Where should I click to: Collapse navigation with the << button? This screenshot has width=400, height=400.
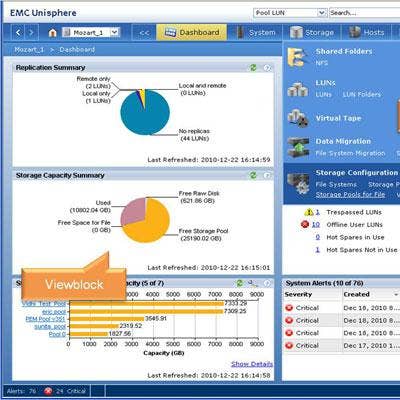point(144,33)
